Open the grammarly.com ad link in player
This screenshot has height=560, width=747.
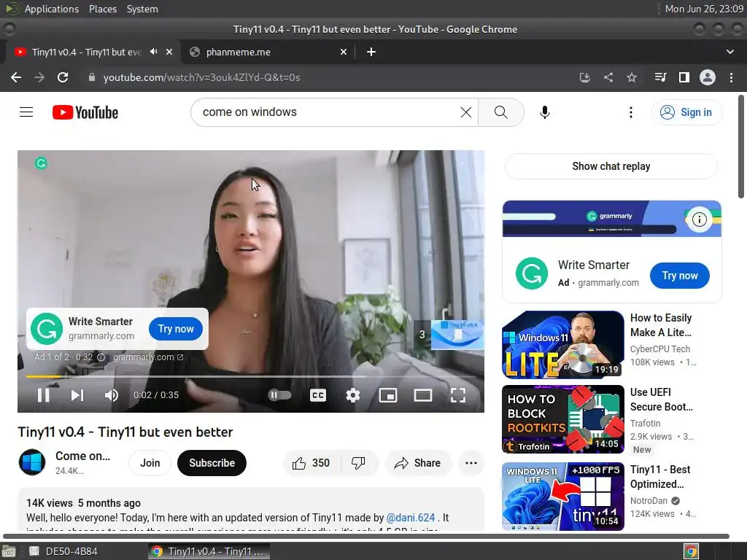click(147, 357)
